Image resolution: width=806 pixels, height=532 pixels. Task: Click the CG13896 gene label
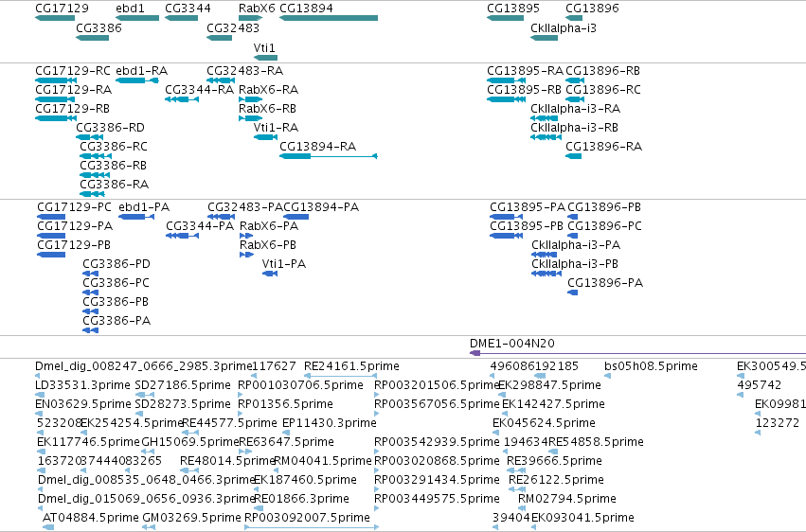(592, 9)
